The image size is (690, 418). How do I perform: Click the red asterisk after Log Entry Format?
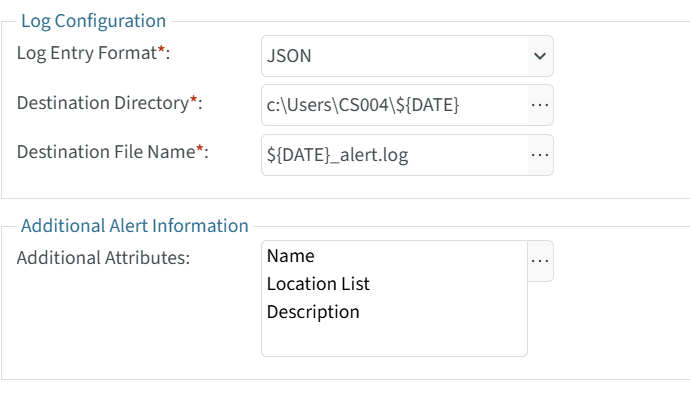point(161,52)
